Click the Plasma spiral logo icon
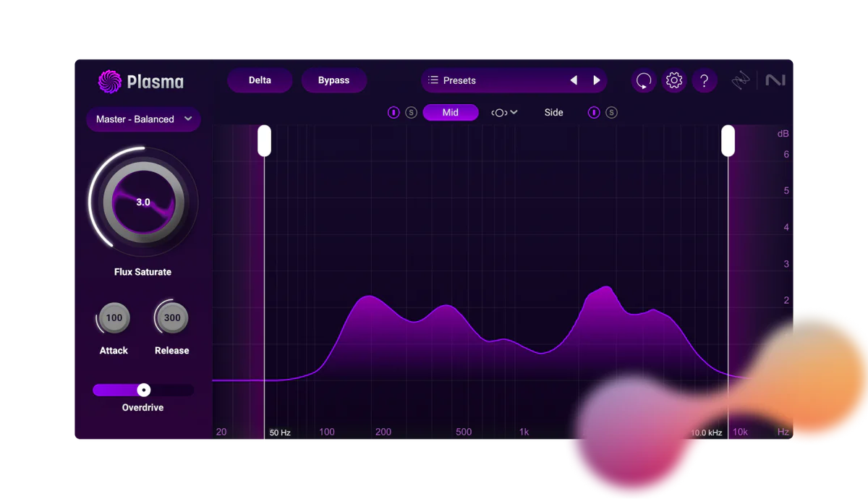The image size is (868, 499). tap(110, 82)
